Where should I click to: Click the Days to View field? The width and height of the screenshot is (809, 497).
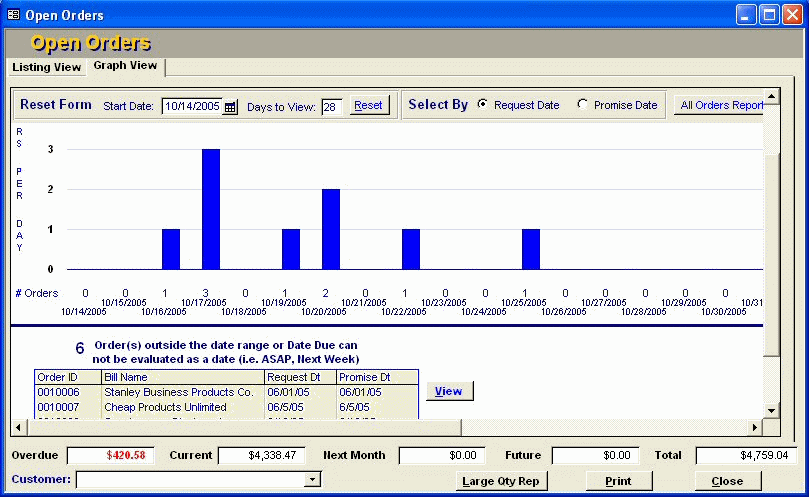click(x=331, y=107)
